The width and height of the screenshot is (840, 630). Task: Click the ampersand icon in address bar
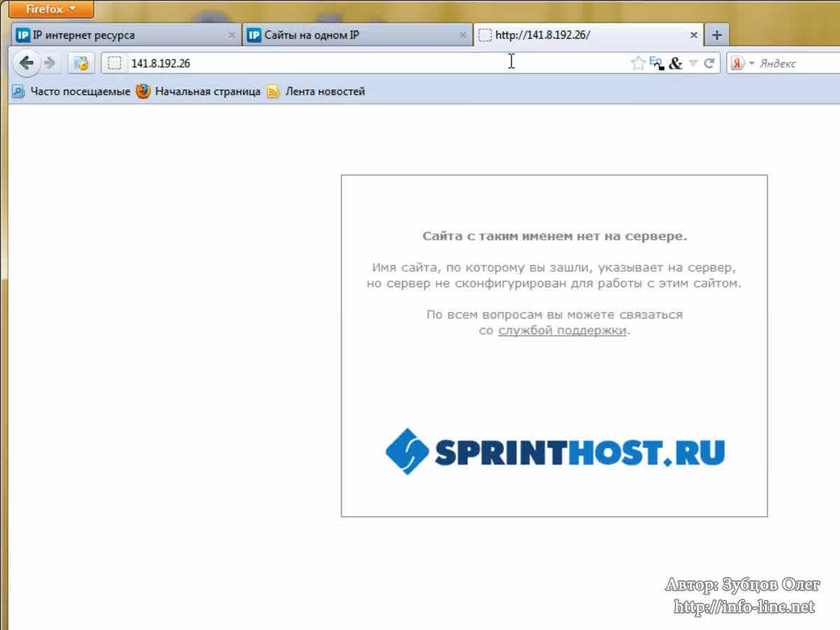pos(675,64)
